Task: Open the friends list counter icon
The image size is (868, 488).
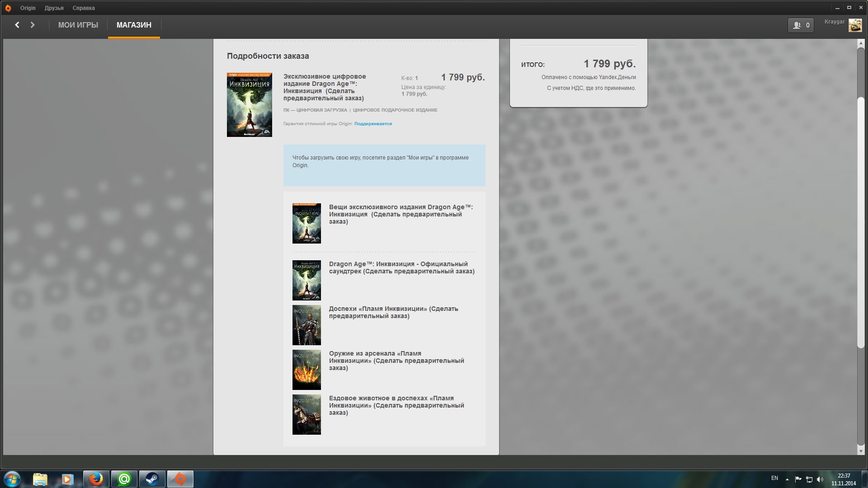Action: pyautogui.click(x=801, y=25)
